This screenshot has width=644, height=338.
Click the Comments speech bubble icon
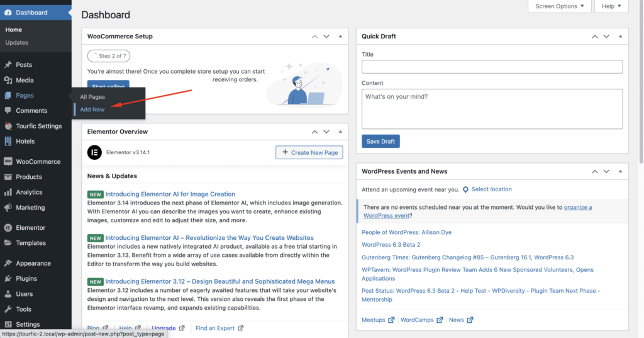pyautogui.click(x=8, y=111)
